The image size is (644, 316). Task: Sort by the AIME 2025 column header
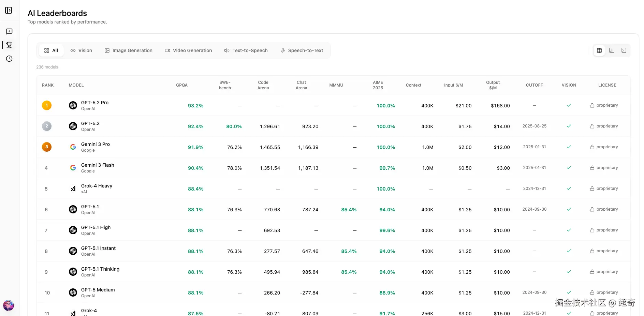tap(378, 85)
